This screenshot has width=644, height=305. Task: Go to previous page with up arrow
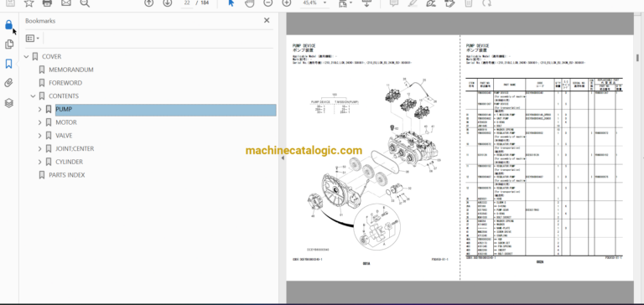(x=148, y=3)
